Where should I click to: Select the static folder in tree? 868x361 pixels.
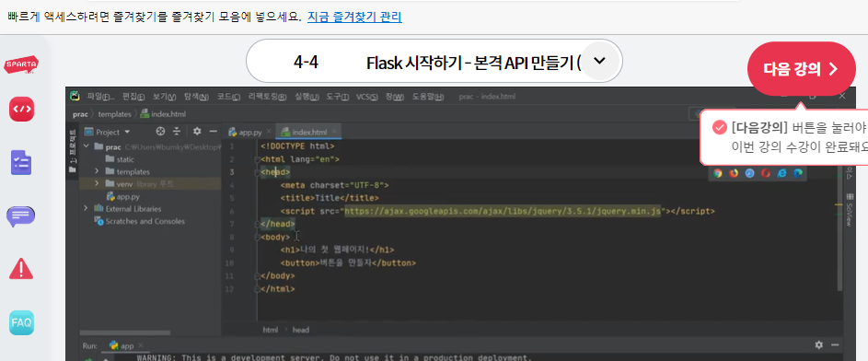[120, 159]
